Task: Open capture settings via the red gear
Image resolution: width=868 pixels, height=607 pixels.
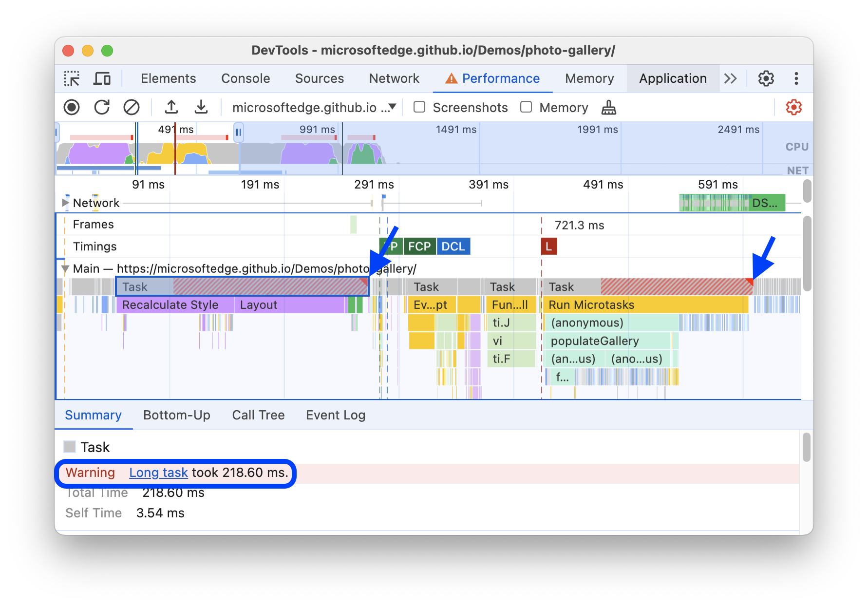Action: [x=794, y=107]
